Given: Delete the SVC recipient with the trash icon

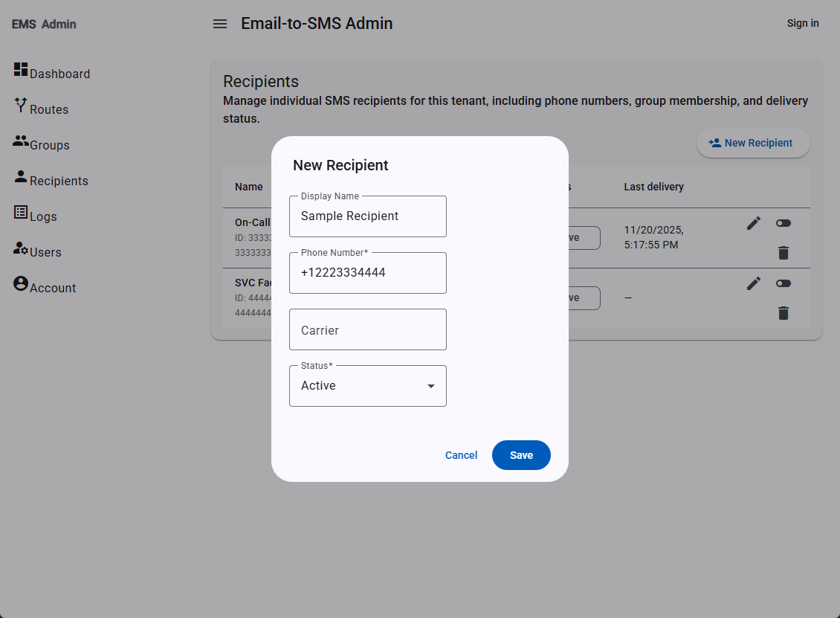Looking at the screenshot, I should pyautogui.click(x=784, y=313).
